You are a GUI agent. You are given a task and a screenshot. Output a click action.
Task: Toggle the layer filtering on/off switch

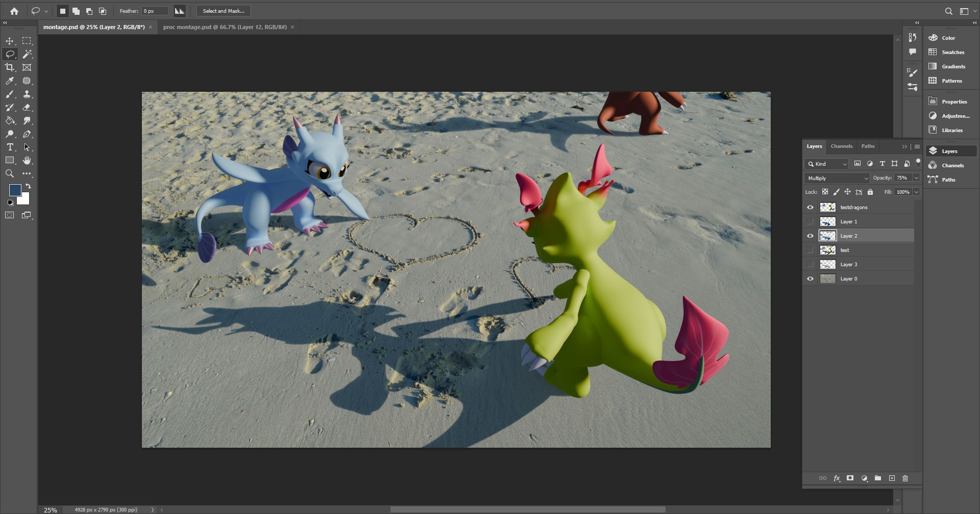[x=918, y=163]
